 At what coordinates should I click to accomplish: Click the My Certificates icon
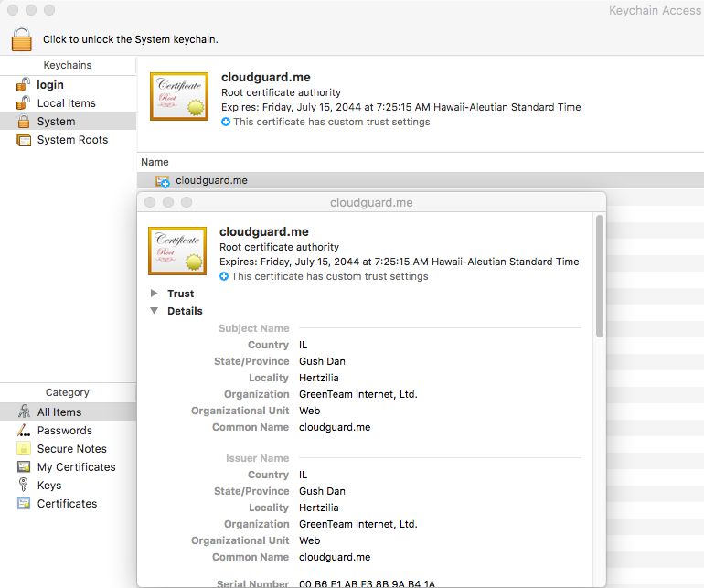(24, 466)
